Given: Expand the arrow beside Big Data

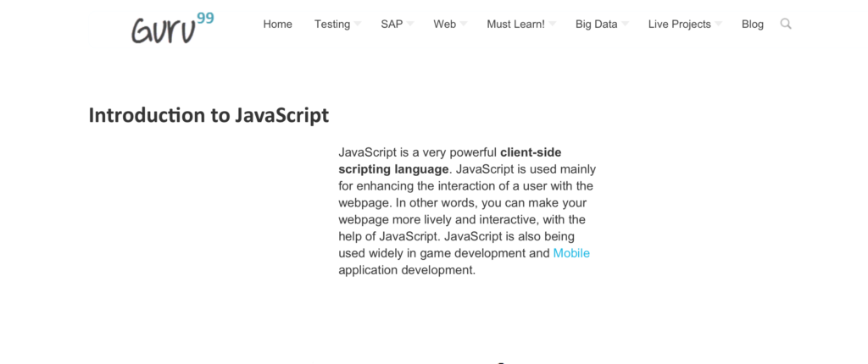Looking at the screenshot, I should tap(625, 25).
